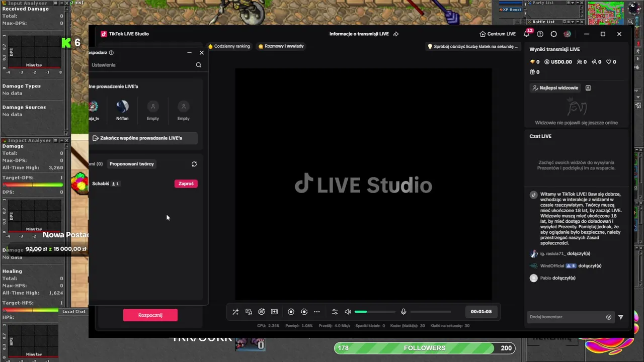Viewport: 644px width, 362px height.
Task: Open the emoji picker in comment box
Action: pyautogui.click(x=609, y=317)
